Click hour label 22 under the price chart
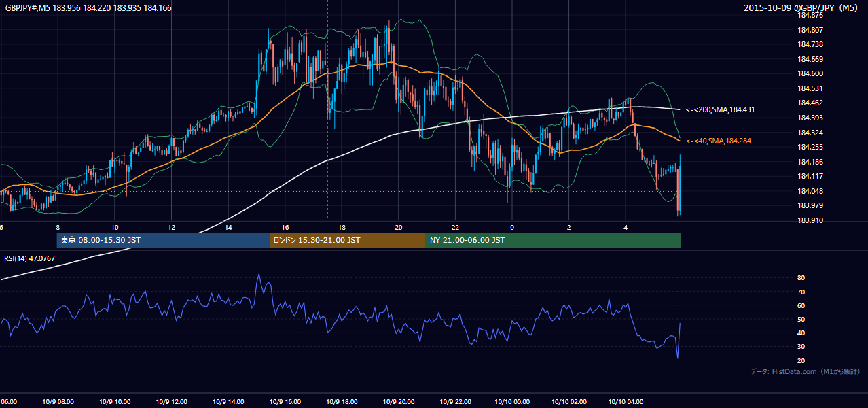This screenshot has width=868, height=408. (456, 228)
